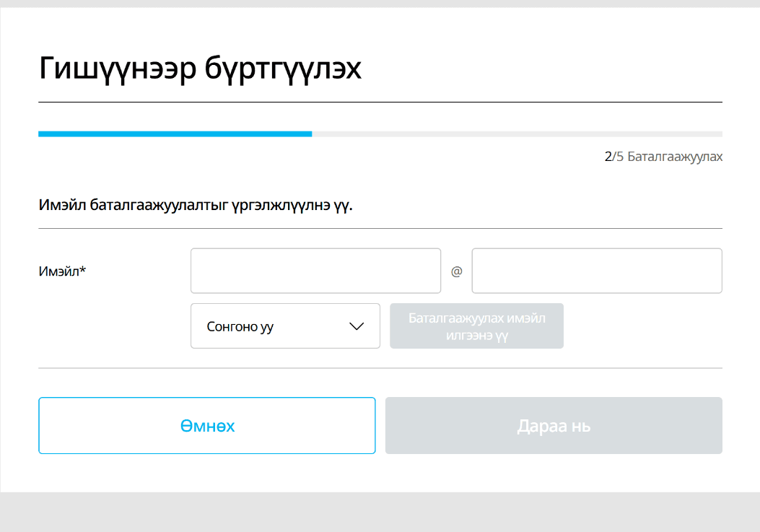Screen dimensions: 760x532
Task: Click the @ symbol between email fields
Action: (x=457, y=271)
